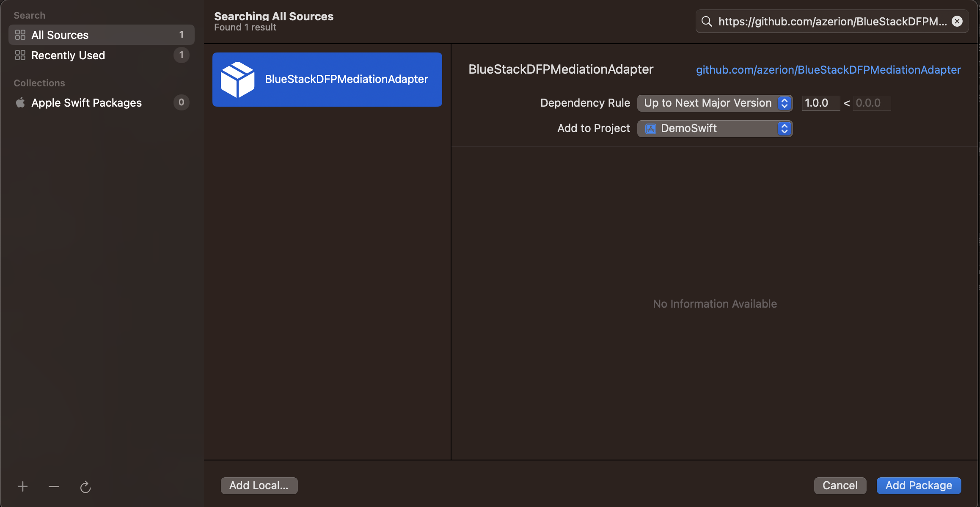The height and width of the screenshot is (507, 980).
Task: Click the package box icon for BlueStackDFPMediationAdapter
Action: click(238, 80)
